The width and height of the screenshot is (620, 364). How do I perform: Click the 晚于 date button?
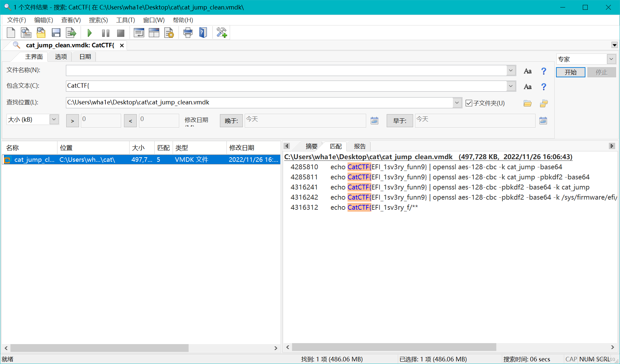[x=231, y=121]
